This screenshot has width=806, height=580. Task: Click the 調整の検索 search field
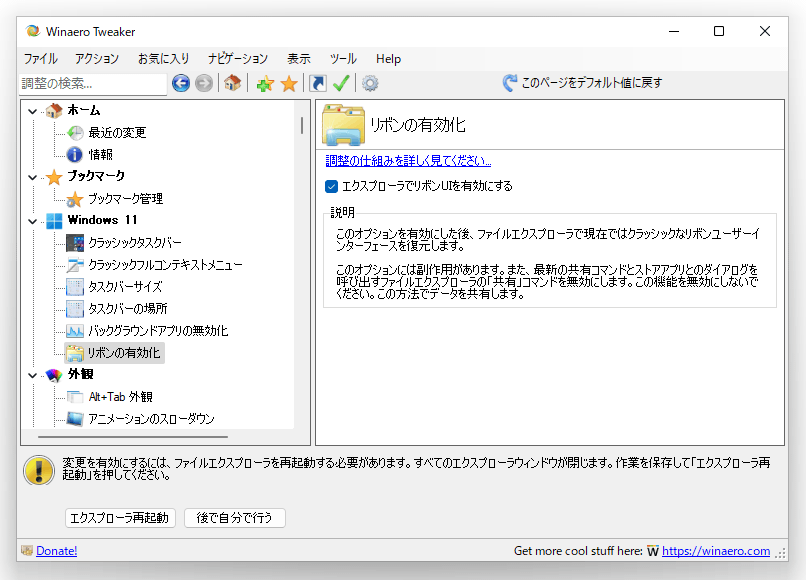93,83
